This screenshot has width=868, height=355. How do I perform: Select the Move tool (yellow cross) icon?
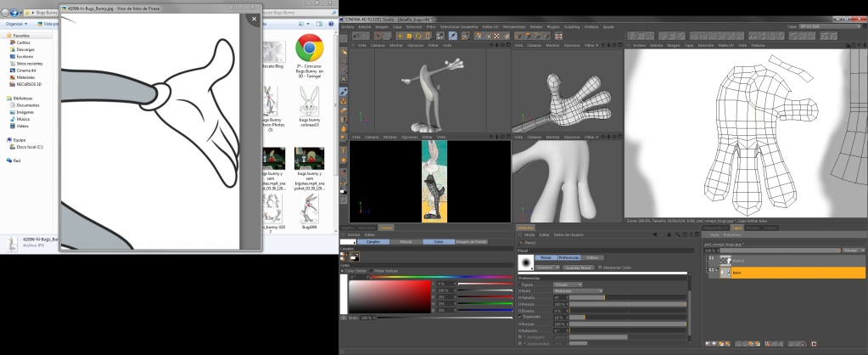[399, 36]
